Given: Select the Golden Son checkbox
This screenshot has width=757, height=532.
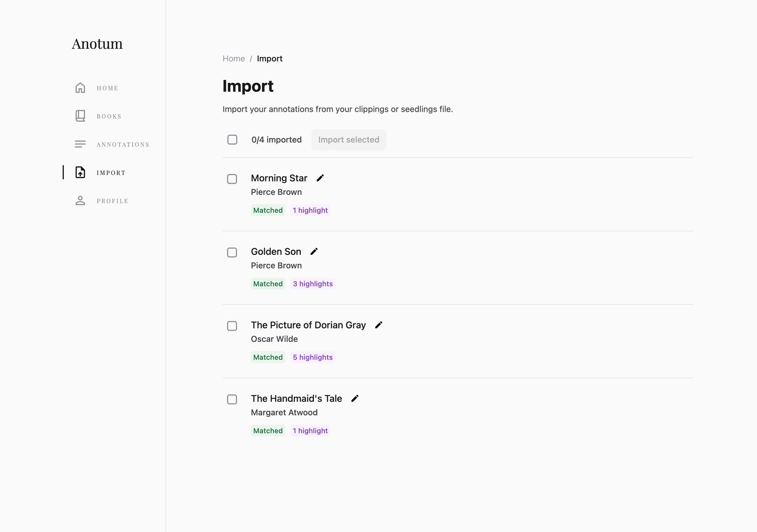Looking at the screenshot, I should pyautogui.click(x=232, y=253).
